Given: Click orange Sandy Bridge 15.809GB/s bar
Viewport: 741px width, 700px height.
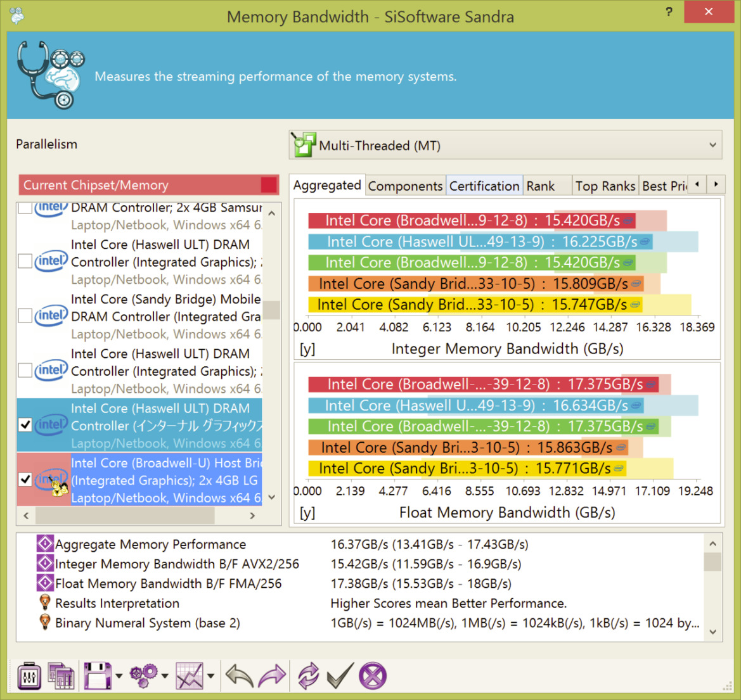Looking at the screenshot, I should click(x=475, y=283).
